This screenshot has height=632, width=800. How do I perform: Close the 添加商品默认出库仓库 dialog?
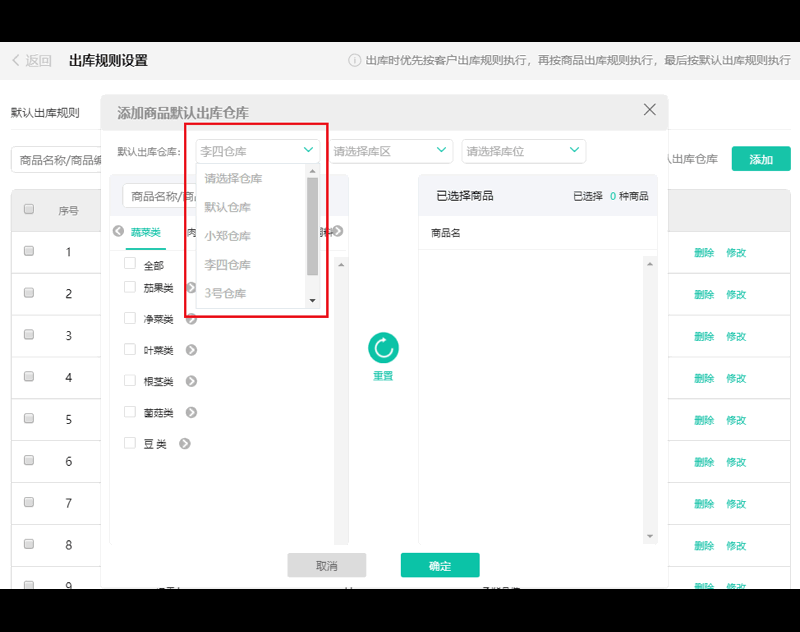(x=649, y=110)
